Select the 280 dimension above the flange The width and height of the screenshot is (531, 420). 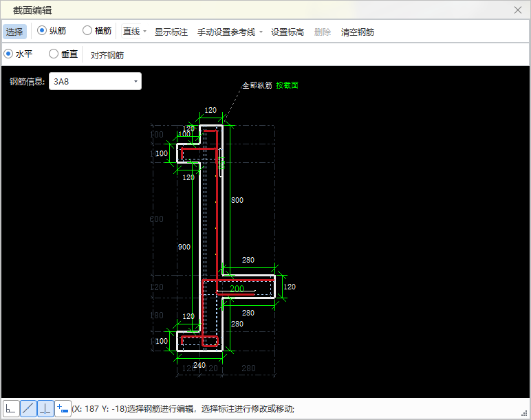[248, 260]
